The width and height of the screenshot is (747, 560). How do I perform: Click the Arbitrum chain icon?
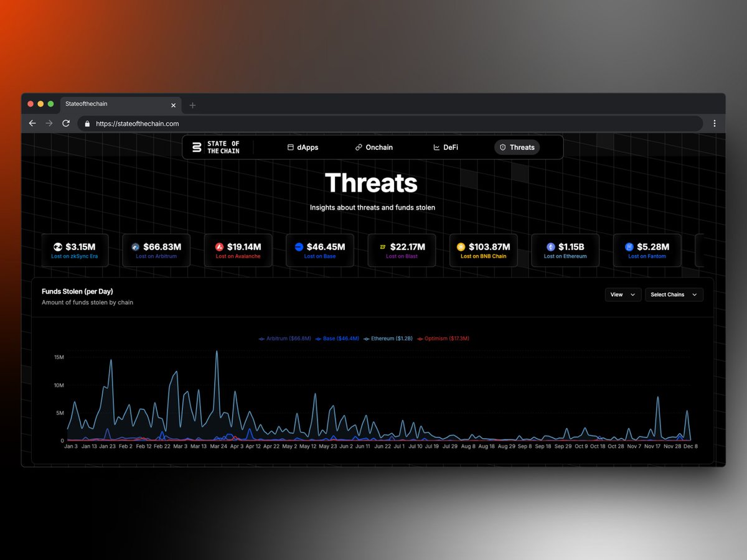pos(136,247)
